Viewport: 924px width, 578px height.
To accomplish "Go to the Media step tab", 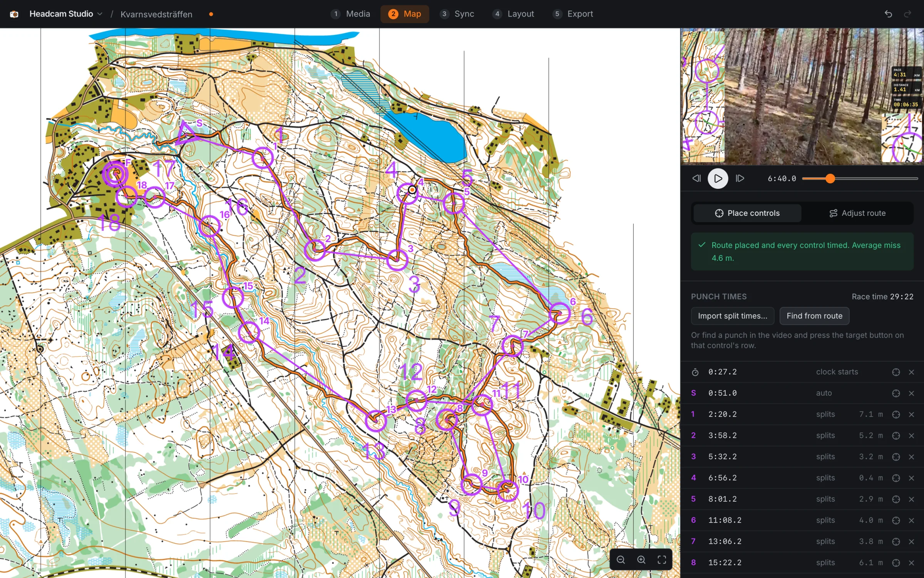I will coord(351,14).
